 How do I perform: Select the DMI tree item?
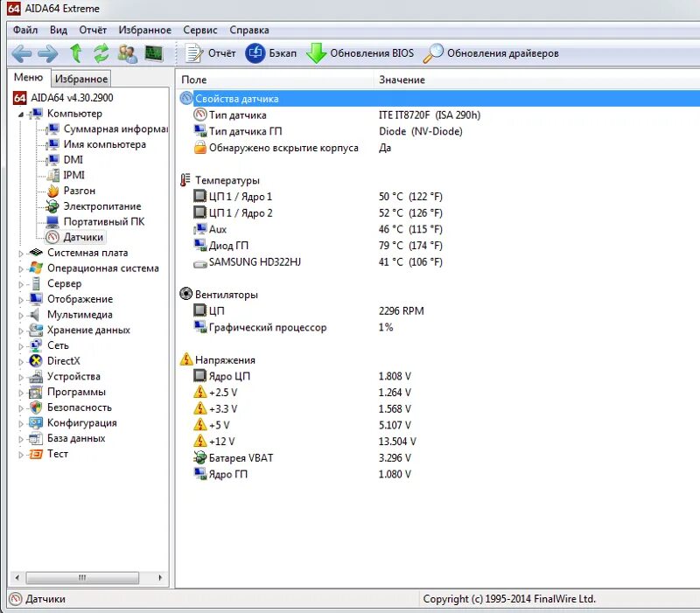point(73,160)
